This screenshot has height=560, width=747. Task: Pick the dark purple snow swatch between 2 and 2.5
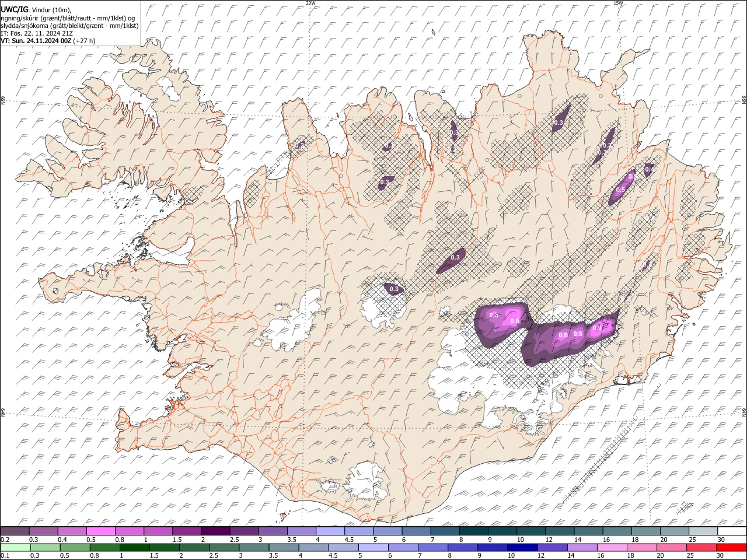tap(215, 531)
